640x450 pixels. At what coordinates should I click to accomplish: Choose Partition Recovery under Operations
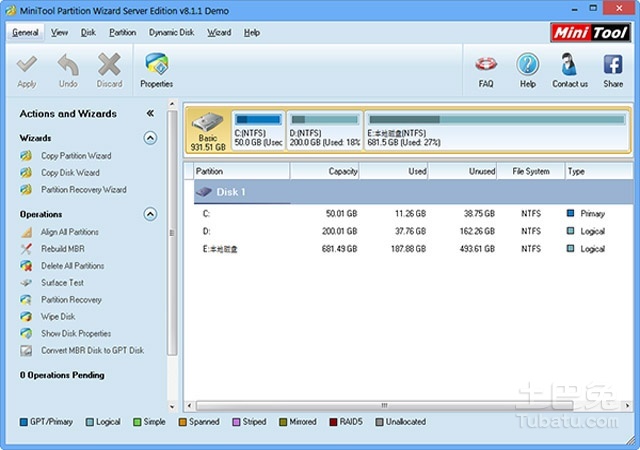[71, 300]
